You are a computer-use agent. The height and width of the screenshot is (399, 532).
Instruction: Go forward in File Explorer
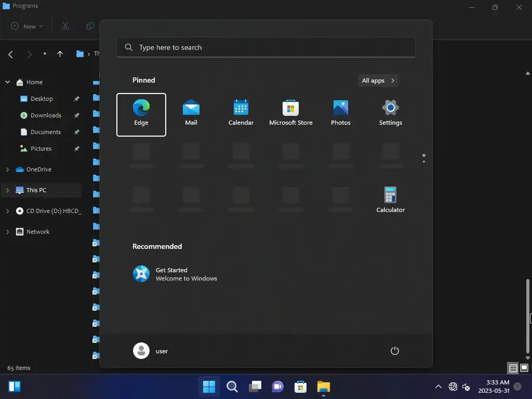(x=29, y=54)
